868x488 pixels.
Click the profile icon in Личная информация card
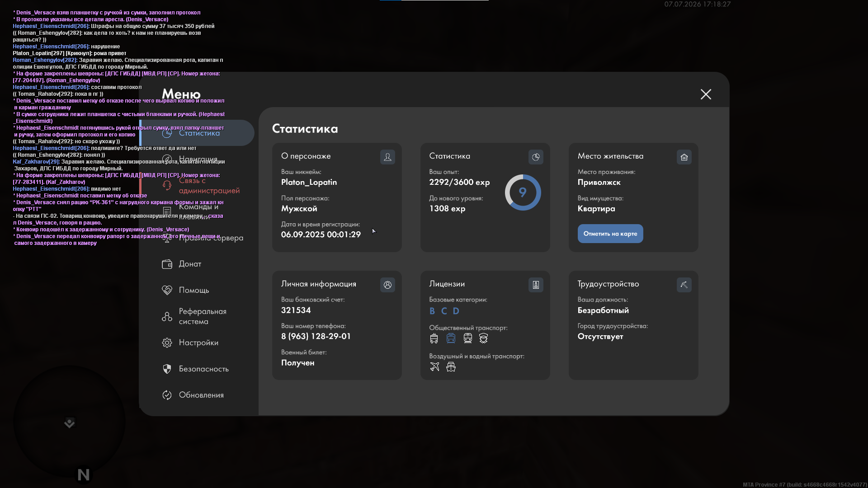(387, 285)
